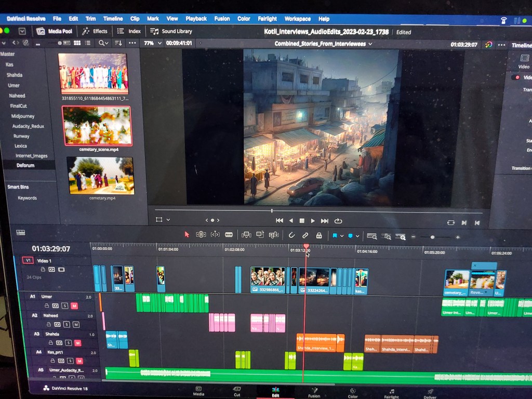Expand the Combined_Stories_From_Interviewees timeline dropdown
Viewport: 532px width, 399px height.
point(323,44)
